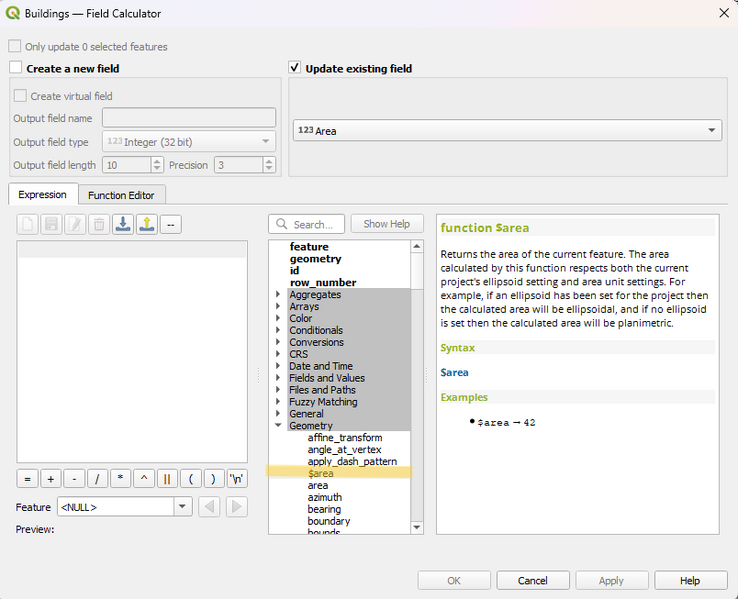
Task: Uncheck Update existing field
Action: click(295, 68)
